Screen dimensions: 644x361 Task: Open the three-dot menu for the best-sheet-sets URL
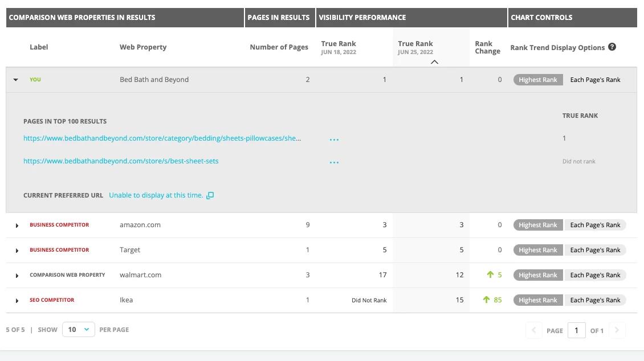coord(334,162)
